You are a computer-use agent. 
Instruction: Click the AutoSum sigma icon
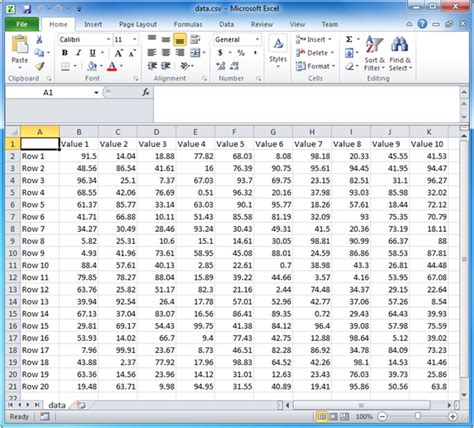[x=349, y=39]
